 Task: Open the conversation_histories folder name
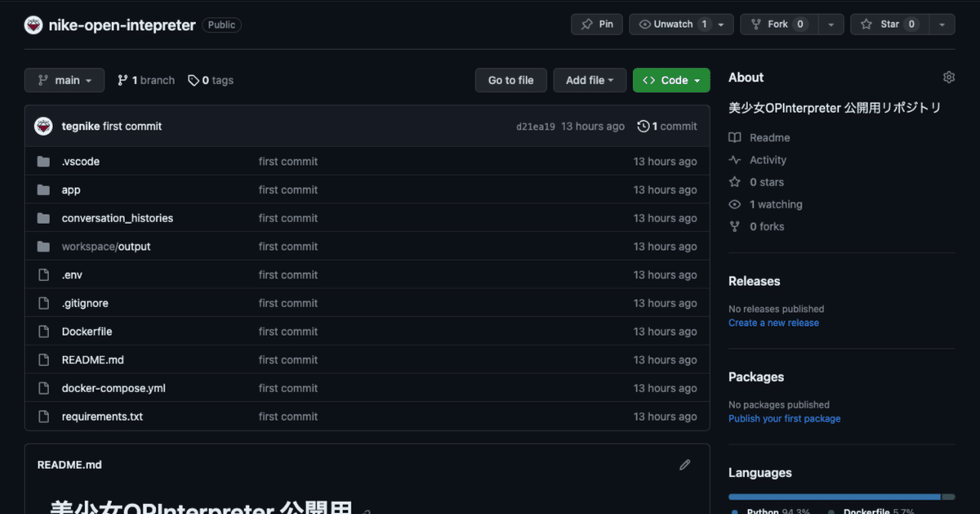point(118,218)
